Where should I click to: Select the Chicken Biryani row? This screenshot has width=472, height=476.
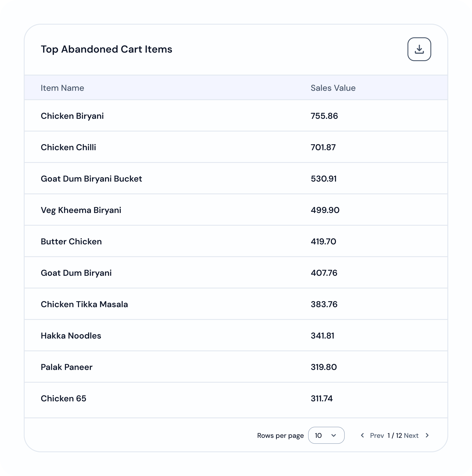coord(236,116)
